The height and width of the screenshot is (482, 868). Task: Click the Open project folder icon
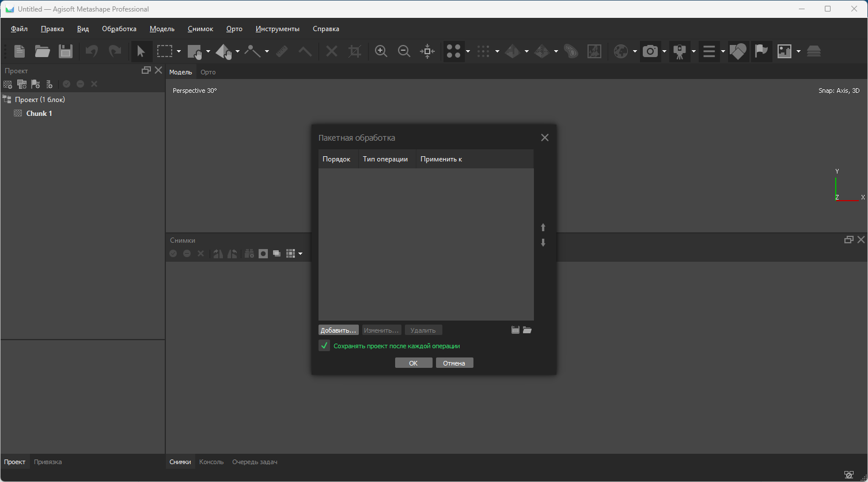point(42,51)
